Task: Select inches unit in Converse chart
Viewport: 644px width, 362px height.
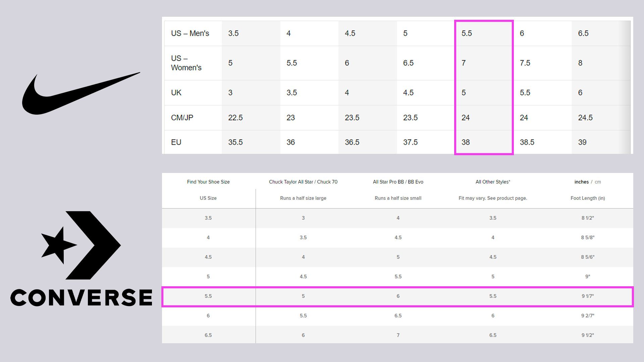Action: [581, 182]
